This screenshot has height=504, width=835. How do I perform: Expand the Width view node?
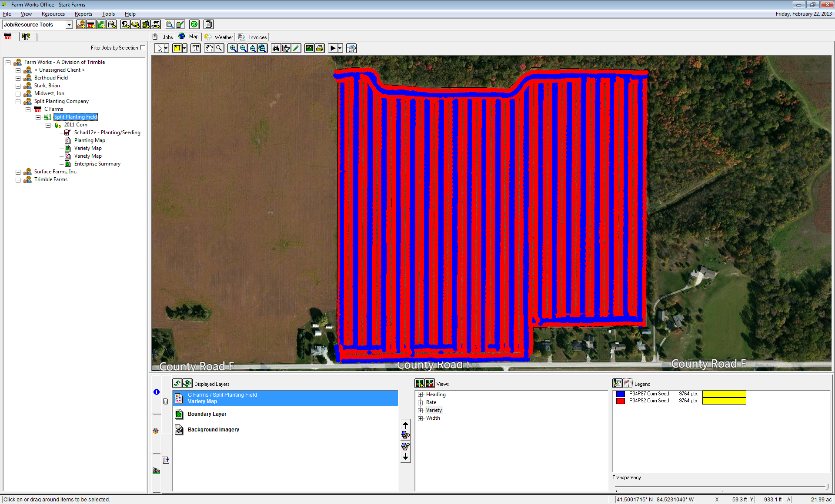[x=421, y=418]
